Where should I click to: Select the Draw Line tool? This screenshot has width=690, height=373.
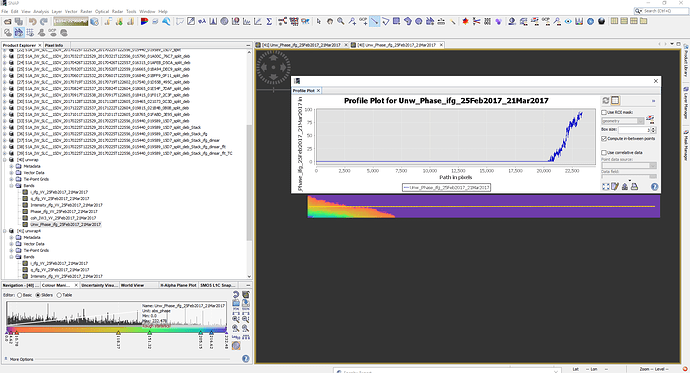click(374, 21)
